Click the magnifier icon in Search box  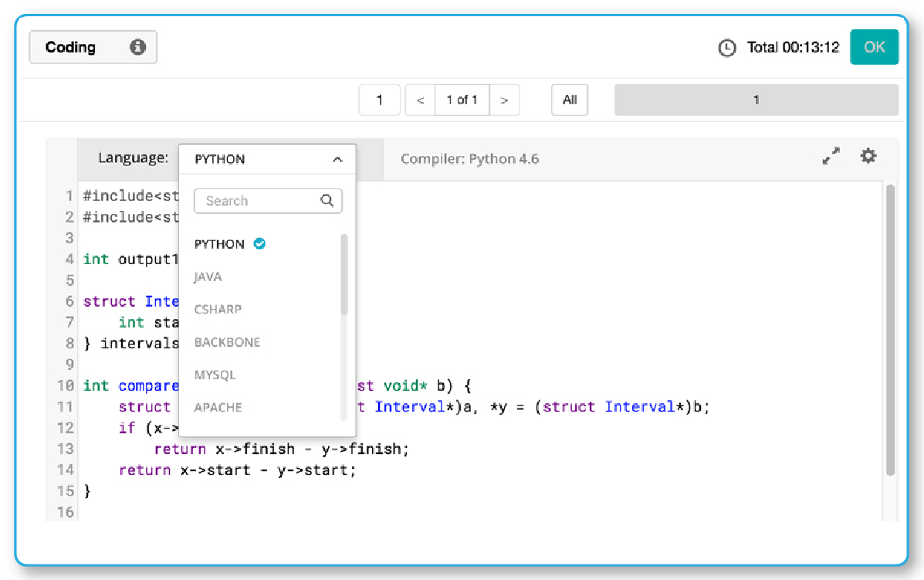(327, 200)
